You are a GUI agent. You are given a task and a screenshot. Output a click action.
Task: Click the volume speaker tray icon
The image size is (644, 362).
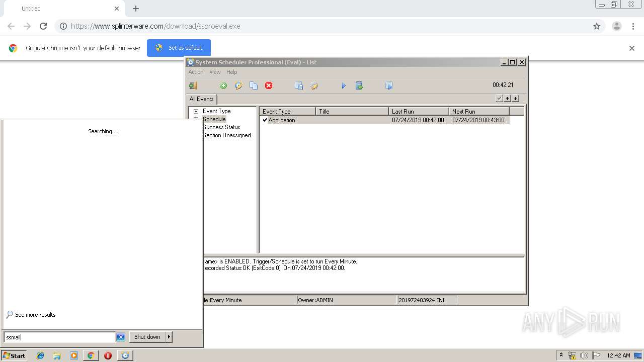(x=584, y=355)
